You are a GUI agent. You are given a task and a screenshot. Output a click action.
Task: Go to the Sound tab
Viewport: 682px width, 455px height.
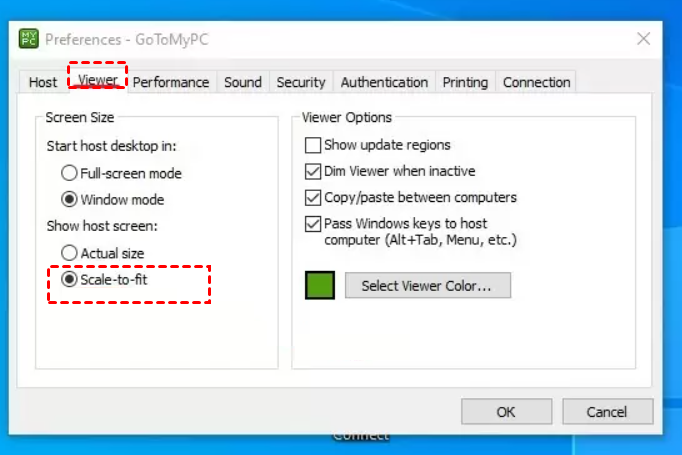pos(243,82)
